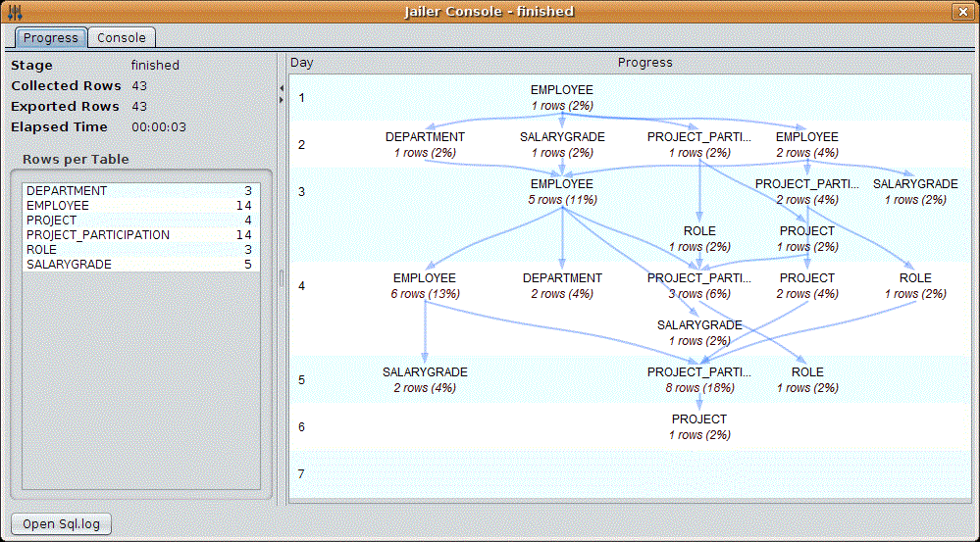Screen dimensions: 980x542
Task: Click EMPLOYEE node with 5 rows (11%)
Action: (x=562, y=191)
